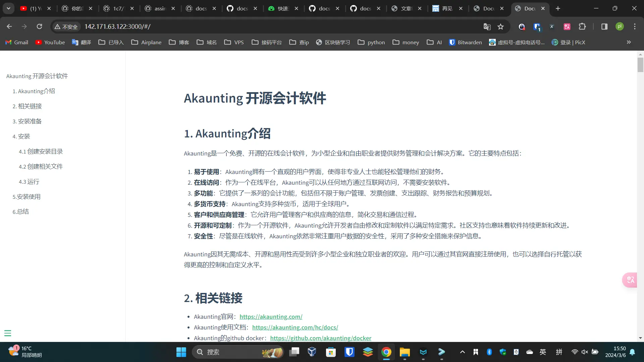Open VirtualBox cube icon in taskbar
Screen dimensions: 644x362
pos(312,352)
